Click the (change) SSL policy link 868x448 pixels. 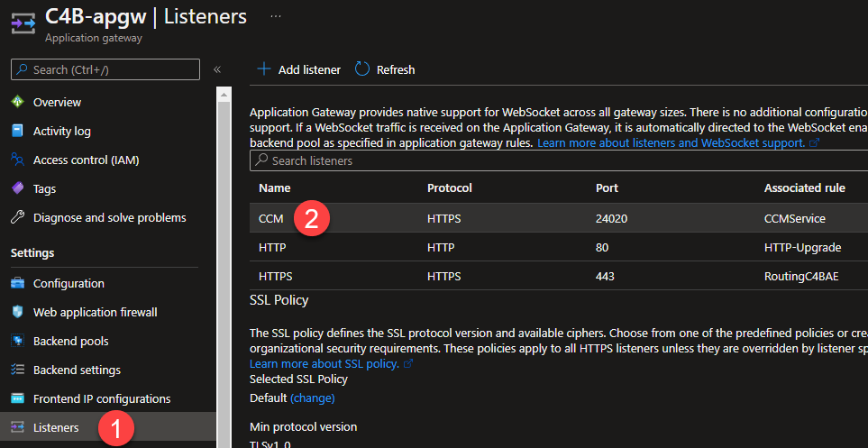(312, 398)
